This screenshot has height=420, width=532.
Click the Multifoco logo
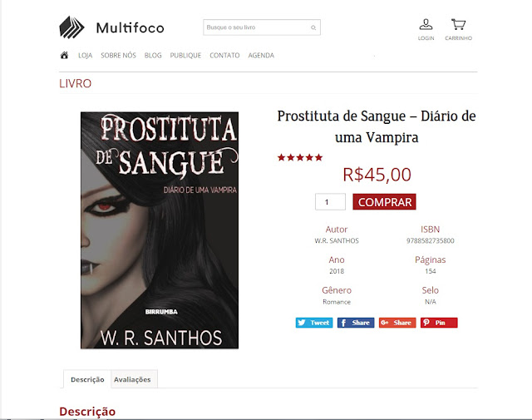pyautogui.click(x=111, y=27)
